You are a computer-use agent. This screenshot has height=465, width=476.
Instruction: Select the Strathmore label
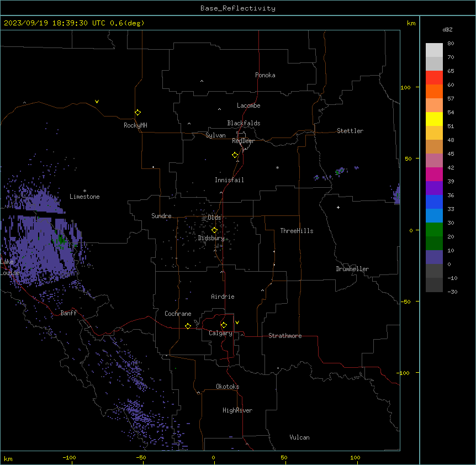[285, 336]
